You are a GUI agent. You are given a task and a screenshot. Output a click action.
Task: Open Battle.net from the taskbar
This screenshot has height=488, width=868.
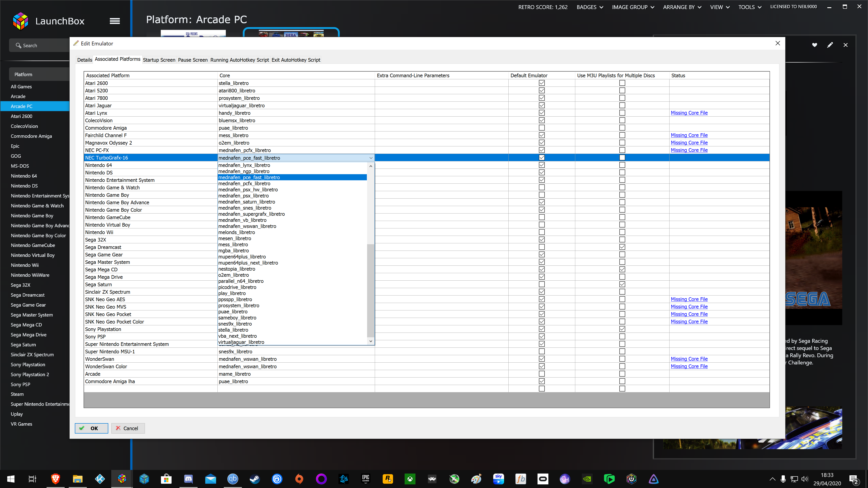click(x=343, y=479)
